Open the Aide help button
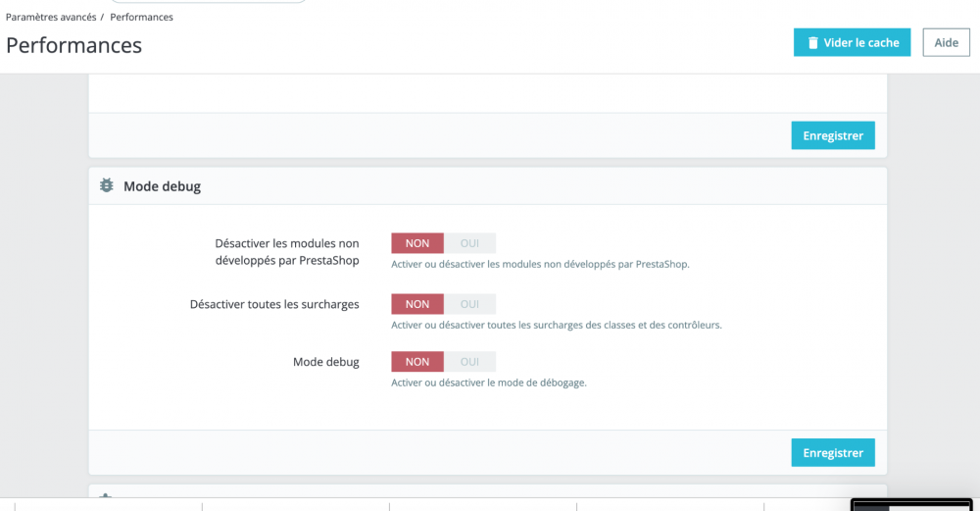This screenshot has width=980, height=511. (x=947, y=42)
